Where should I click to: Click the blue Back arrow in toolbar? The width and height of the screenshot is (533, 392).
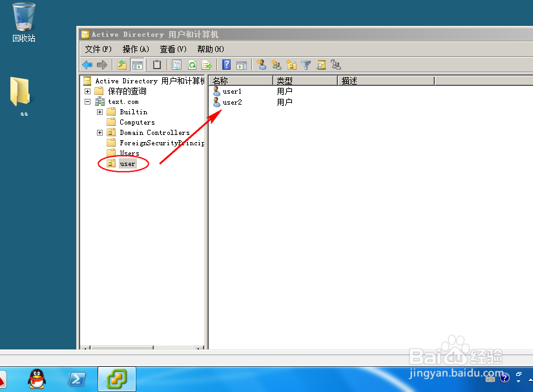pyautogui.click(x=87, y=65)
